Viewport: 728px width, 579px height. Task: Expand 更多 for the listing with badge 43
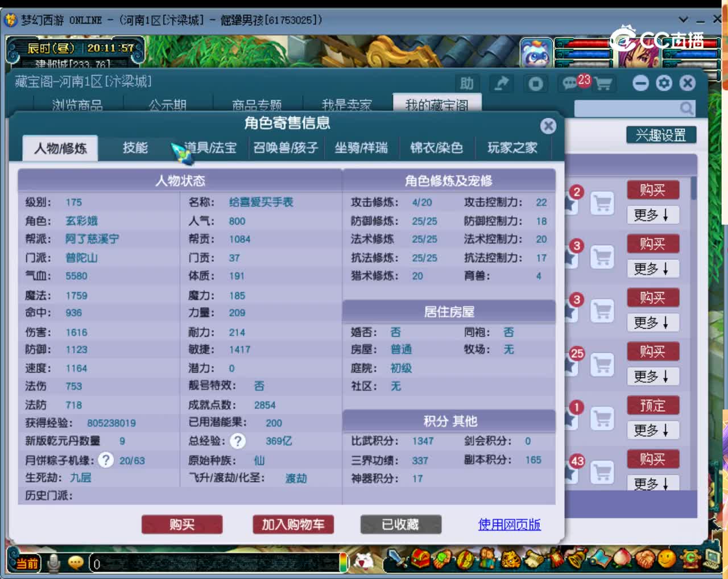652,483
